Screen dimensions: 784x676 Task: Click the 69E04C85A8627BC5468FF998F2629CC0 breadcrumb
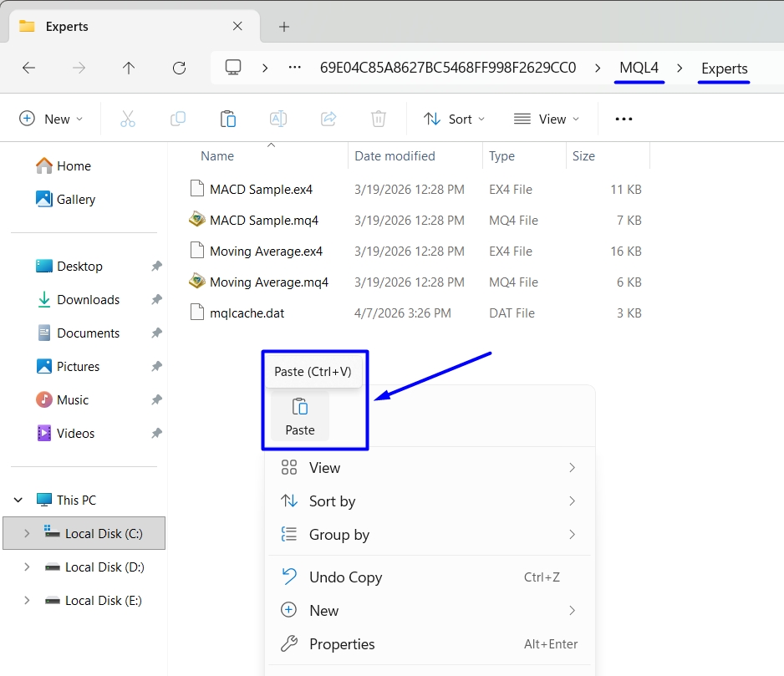(448, 68)
